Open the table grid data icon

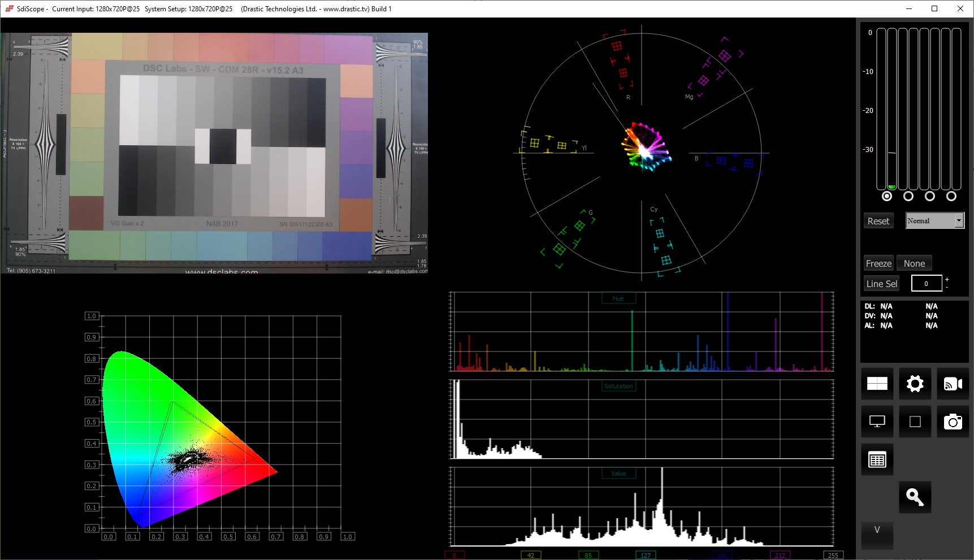(877, 459)
